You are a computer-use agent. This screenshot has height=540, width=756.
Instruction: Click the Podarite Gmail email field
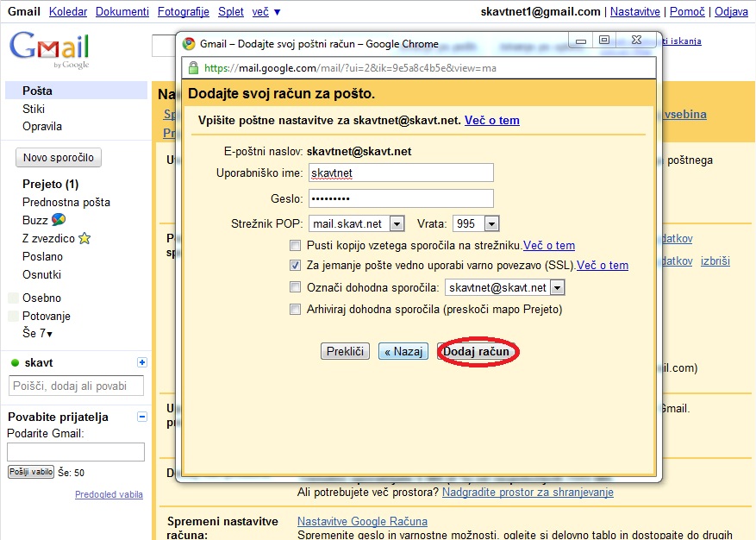coord(76,452)
